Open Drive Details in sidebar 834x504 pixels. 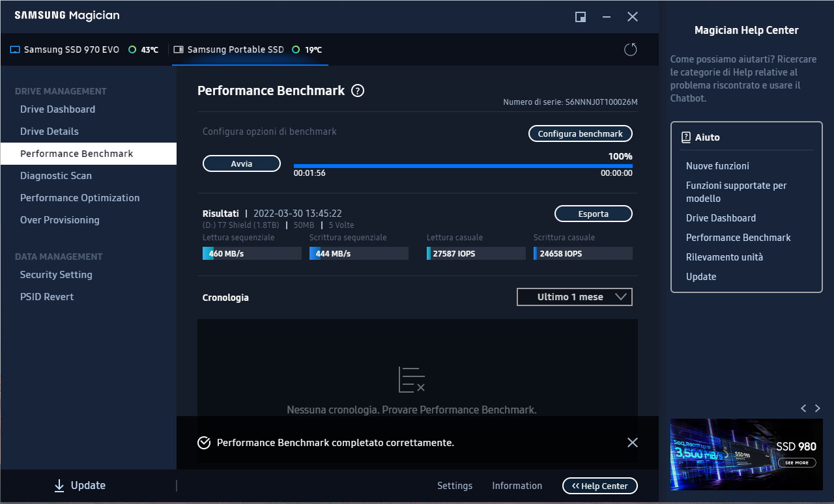coord(88,132)
